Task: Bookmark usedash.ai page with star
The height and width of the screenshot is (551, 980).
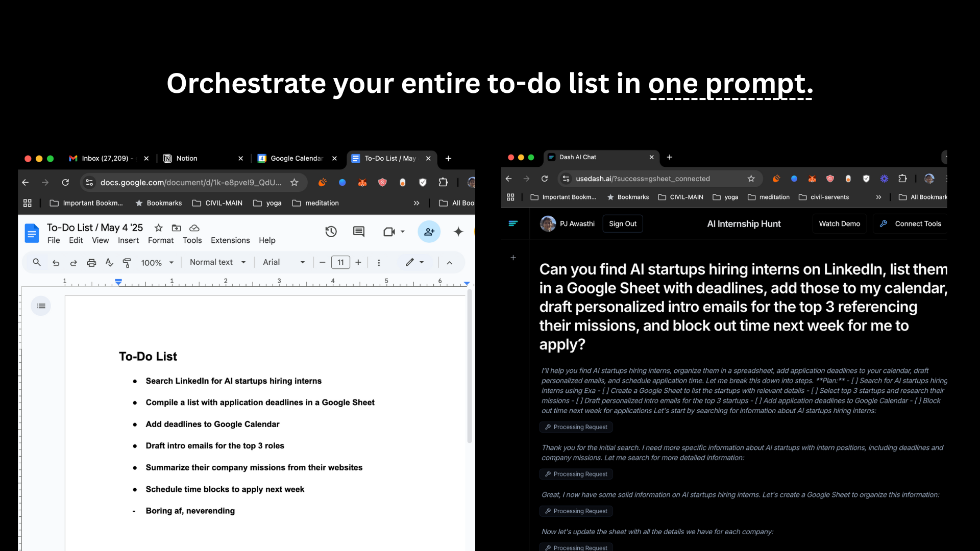Action: pos(751,179)
